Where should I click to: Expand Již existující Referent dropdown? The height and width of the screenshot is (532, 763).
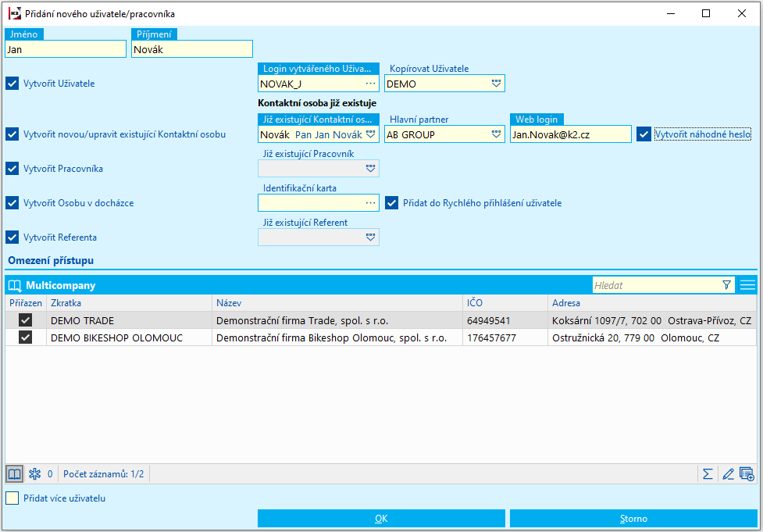coord(370,237)
